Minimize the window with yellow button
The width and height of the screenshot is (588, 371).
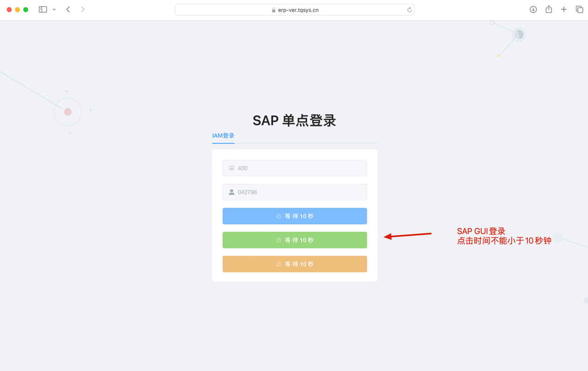[x=18, y=9]
